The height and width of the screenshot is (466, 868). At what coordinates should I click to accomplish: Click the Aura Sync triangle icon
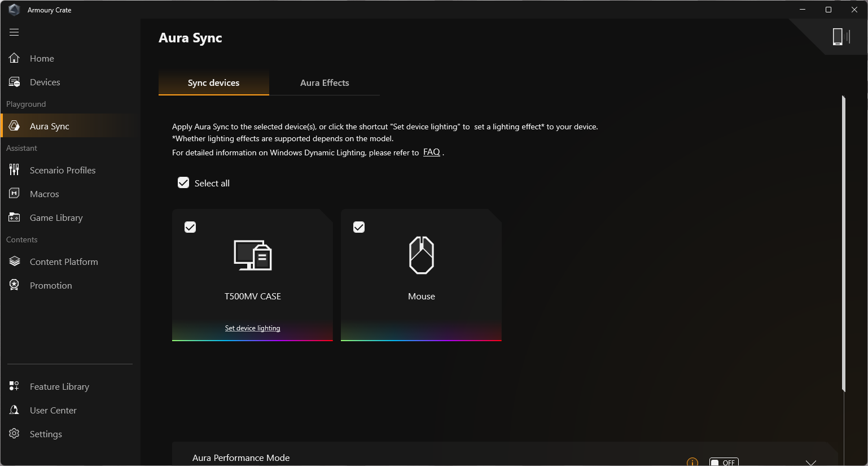pyautogui.click(x=15, y=126)
